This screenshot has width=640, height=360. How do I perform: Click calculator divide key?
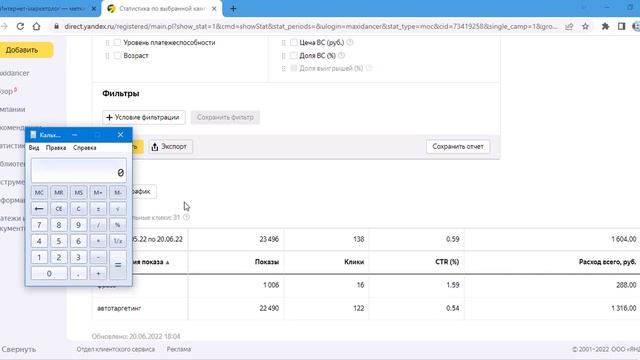[x=98, y=225]
